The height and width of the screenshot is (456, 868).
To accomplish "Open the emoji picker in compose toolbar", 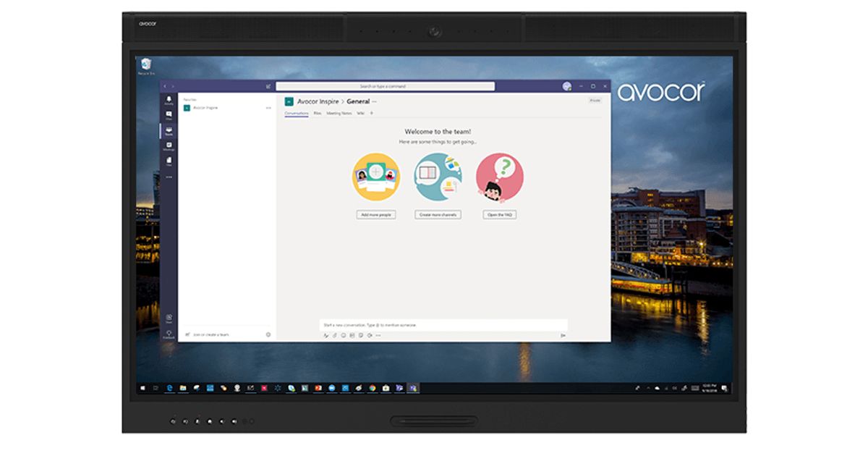I will coord(344,335).
